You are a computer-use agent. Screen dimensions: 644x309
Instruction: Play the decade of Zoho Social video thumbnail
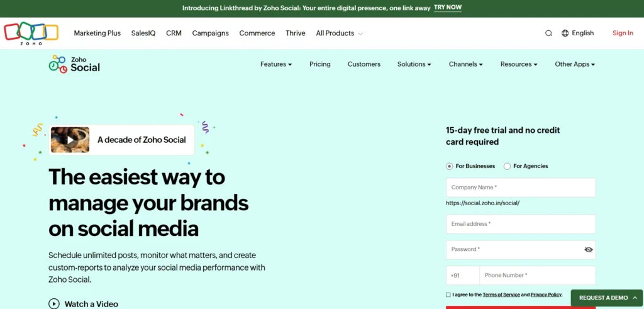click(x=70, y=140)
